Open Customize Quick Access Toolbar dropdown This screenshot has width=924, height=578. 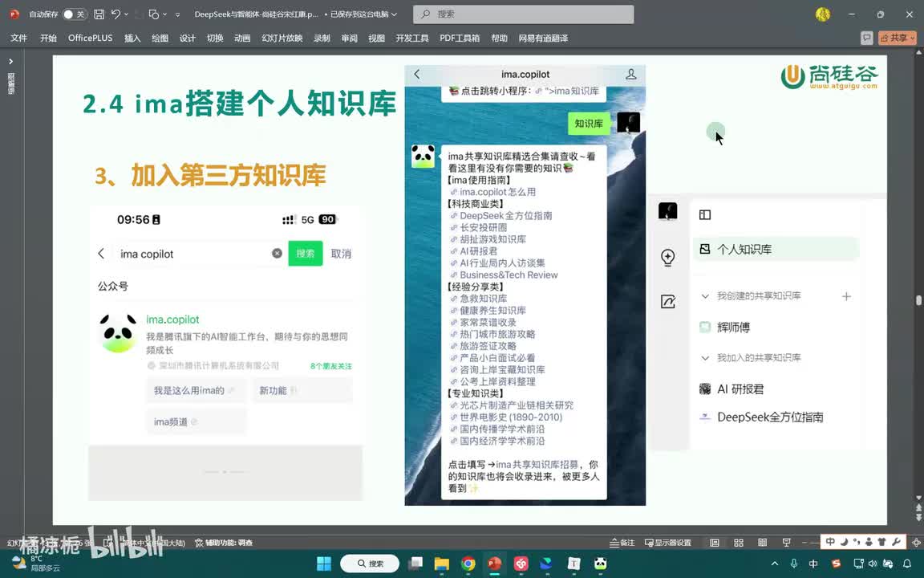click(177, 14)
